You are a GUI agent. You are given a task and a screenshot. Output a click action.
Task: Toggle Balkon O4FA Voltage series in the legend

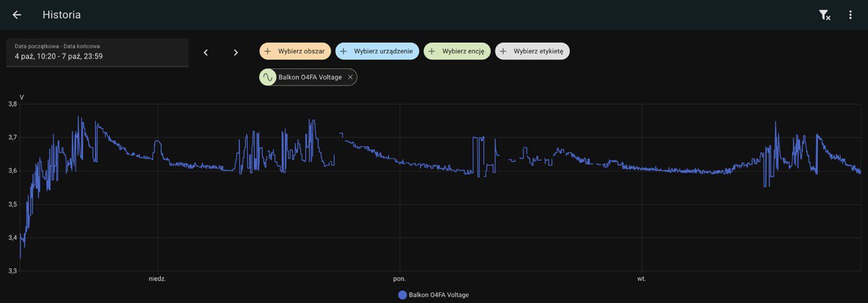[x=438, y=295]
